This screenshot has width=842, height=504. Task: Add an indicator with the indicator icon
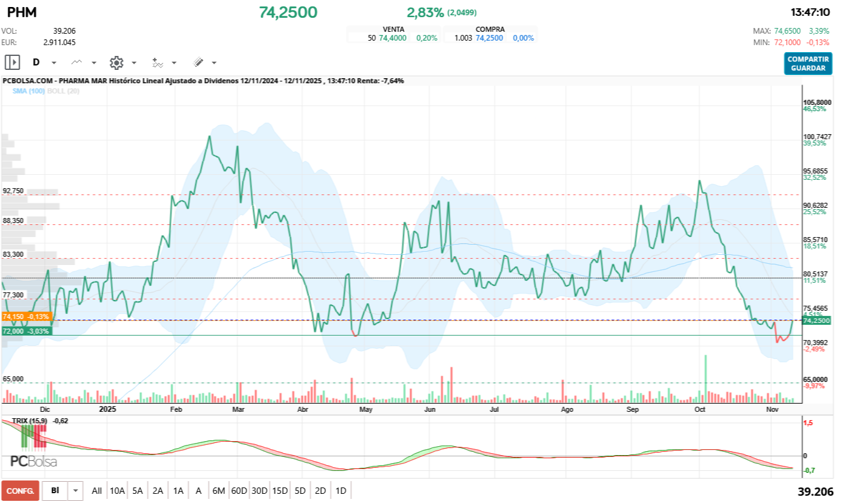point(157,62)
